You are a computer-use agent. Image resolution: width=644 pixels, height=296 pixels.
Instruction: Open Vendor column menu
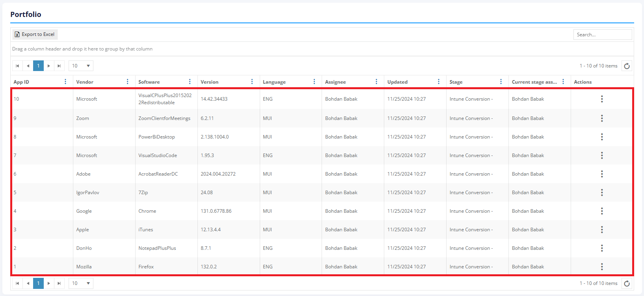click(128, 82)
